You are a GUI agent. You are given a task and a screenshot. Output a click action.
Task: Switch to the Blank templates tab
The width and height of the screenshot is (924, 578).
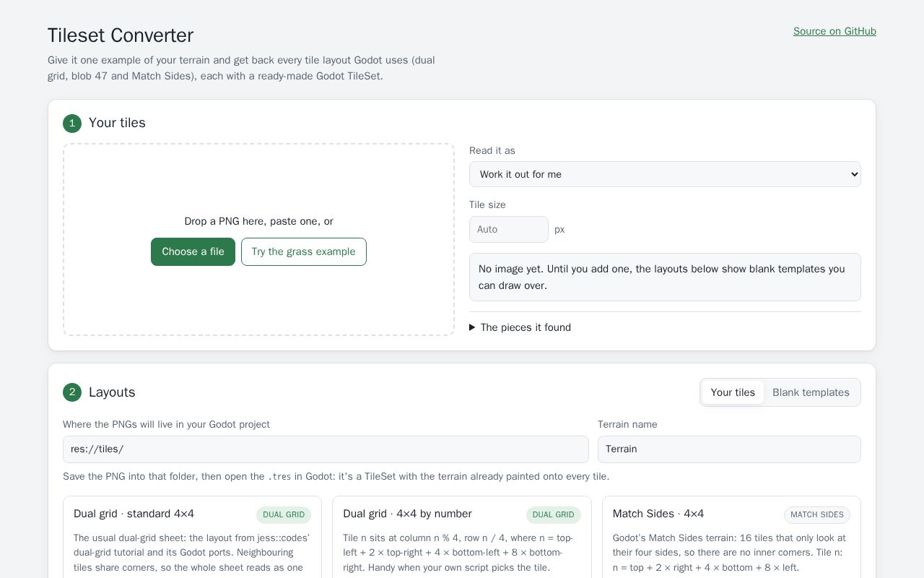[x=811, y=392]
